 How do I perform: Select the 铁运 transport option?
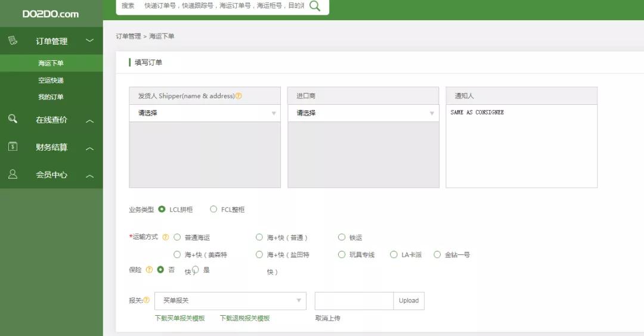(x=342, y=237)
